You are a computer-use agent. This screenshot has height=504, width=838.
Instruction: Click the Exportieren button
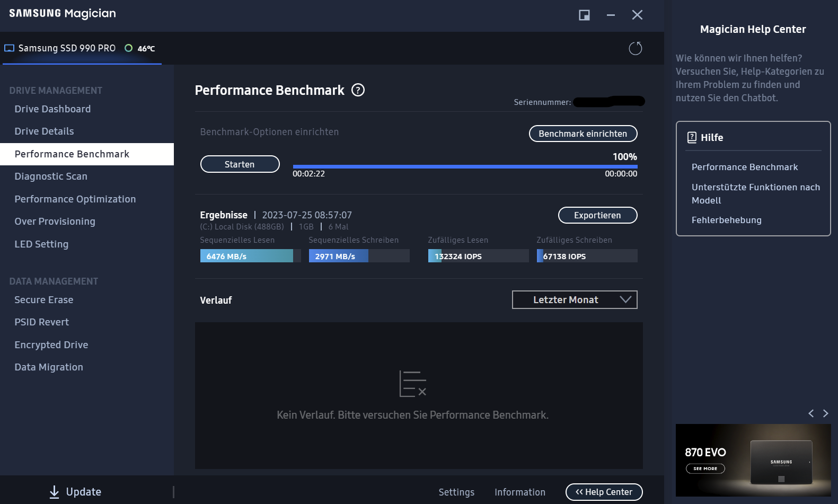pyautogui.click(x=597, y=215)
